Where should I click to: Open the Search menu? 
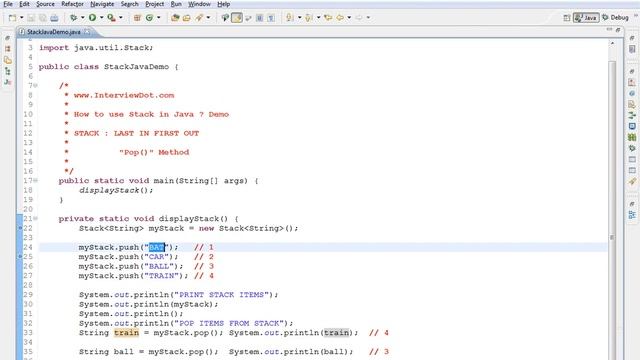point(129,4)
